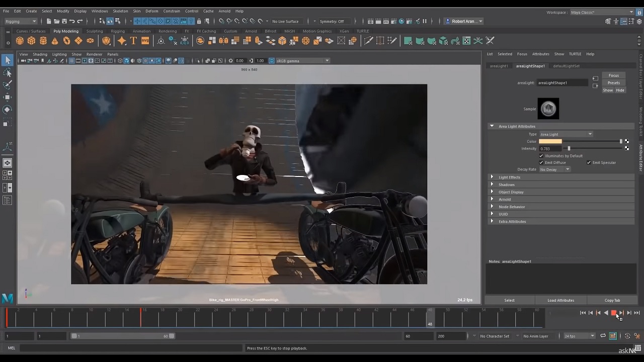Select the polygon Type text tool
The image size is (644, 362).
pos(133,41)
